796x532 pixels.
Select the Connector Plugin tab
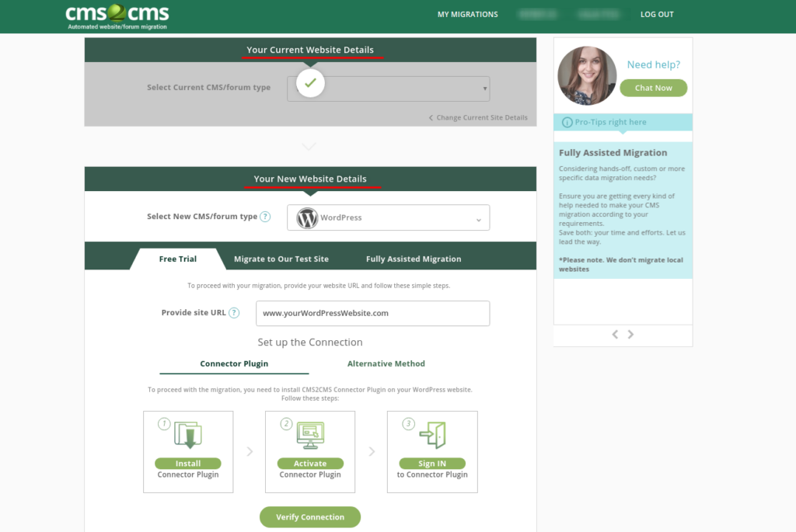[234, 363]
